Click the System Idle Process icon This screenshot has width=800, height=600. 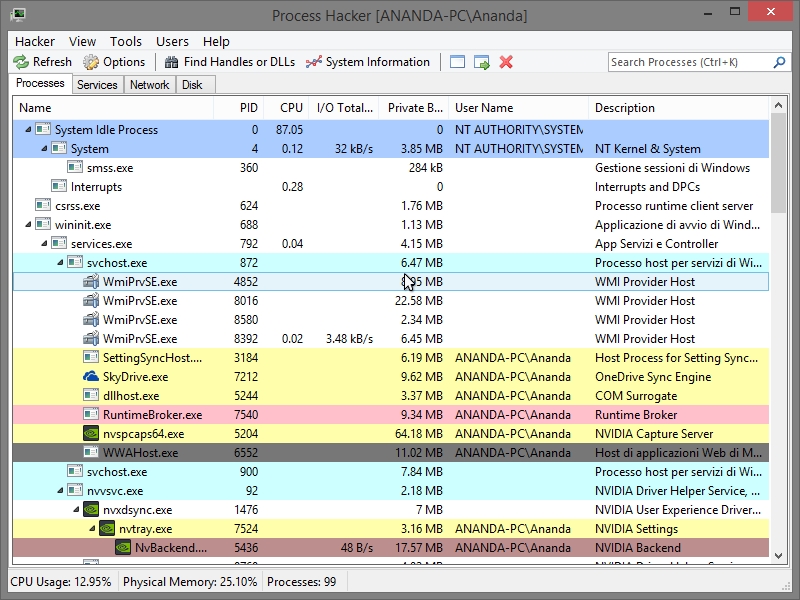pos(43,130)
